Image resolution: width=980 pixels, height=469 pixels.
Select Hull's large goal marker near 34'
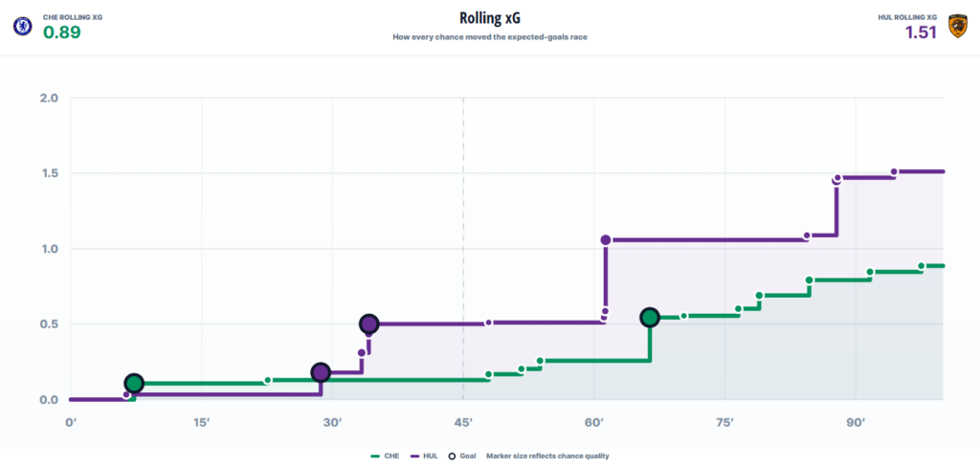(369, 324)
